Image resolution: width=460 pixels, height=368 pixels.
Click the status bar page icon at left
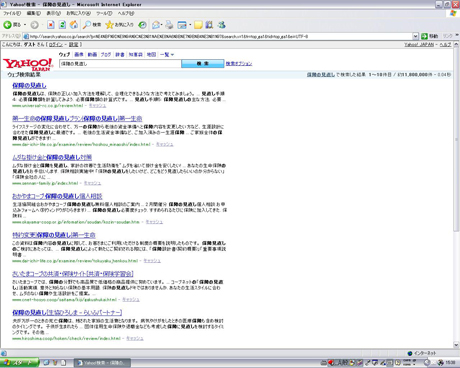click(x=4, y=353)
